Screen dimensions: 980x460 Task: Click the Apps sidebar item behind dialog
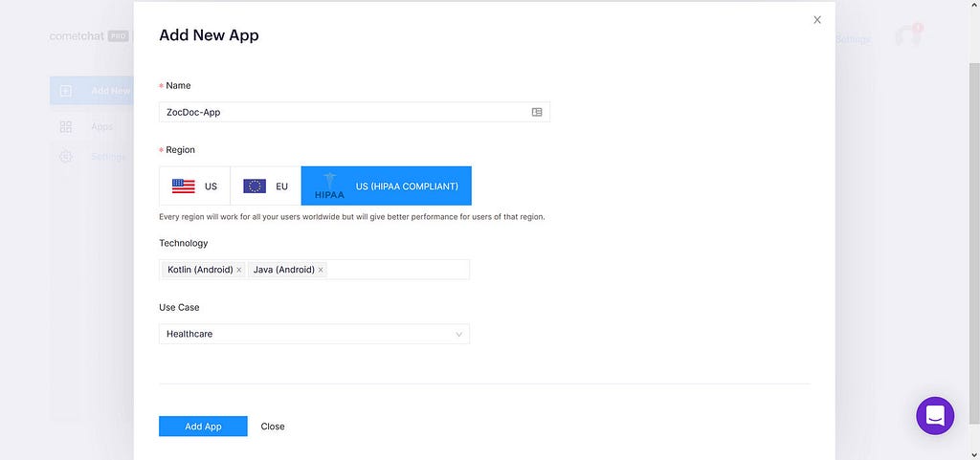click(101, 126)
